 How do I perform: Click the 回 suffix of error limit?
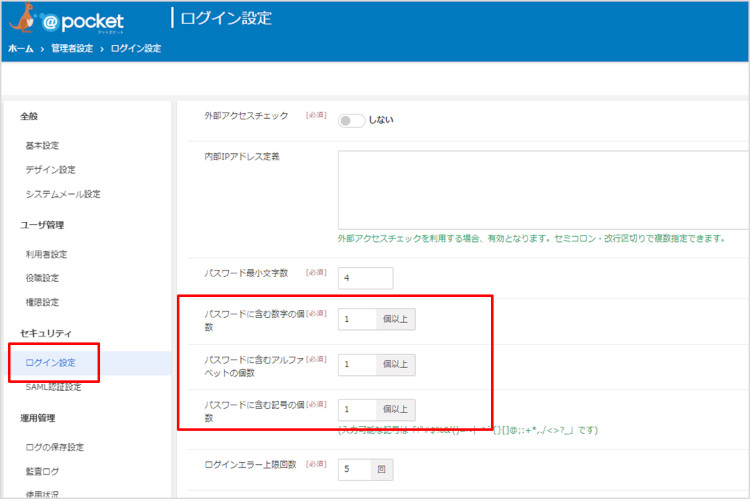(382, 469)
